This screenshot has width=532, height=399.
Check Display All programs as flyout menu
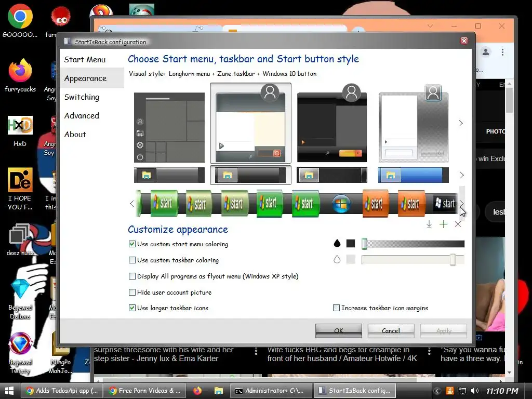pyautogui.click(x=132, y=276)
